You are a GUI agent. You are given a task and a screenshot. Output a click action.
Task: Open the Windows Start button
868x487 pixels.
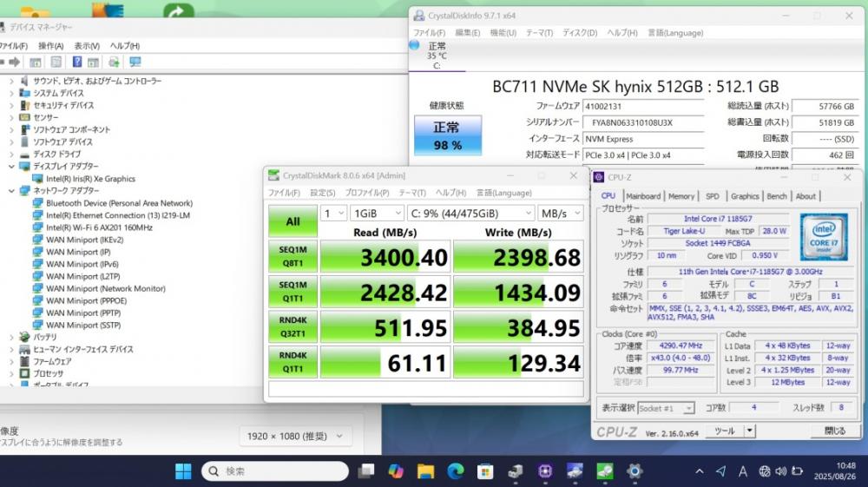pyautogui.click(x=183, y=471)
